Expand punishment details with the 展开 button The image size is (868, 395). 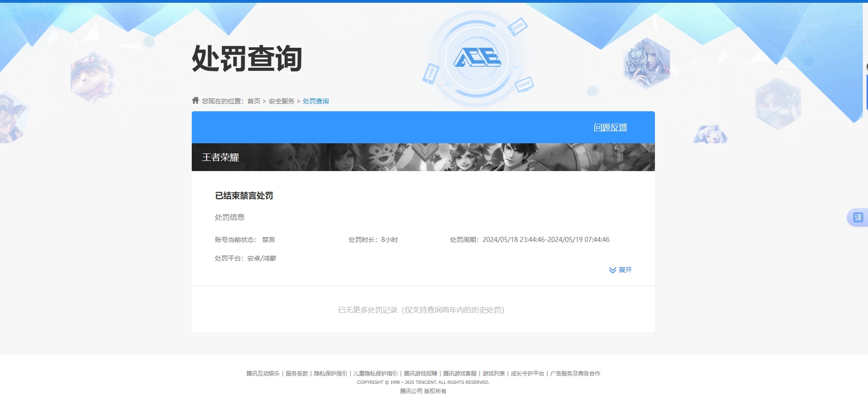click(620, 270)
